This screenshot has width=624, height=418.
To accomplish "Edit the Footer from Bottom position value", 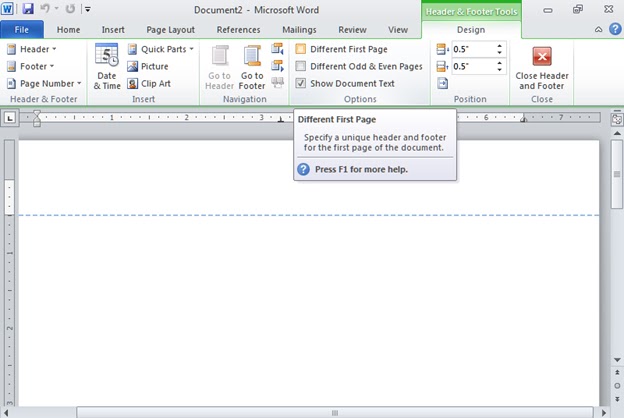I will coord(472,66).
